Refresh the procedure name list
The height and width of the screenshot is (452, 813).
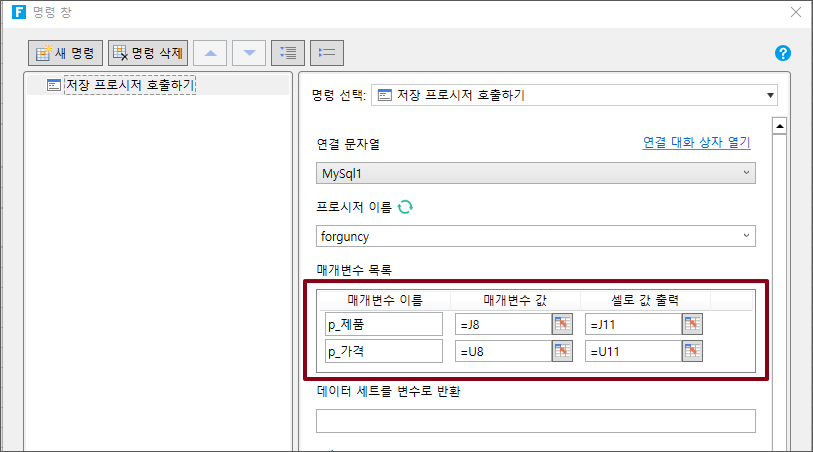(x=405, y=207)
